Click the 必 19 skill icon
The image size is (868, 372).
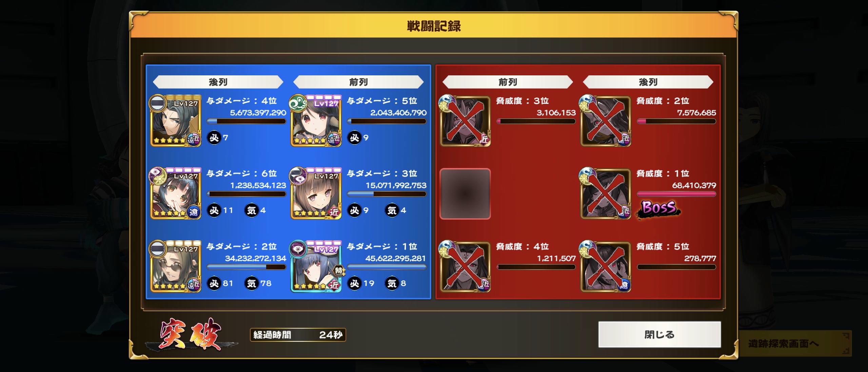(x=354, y=283)
